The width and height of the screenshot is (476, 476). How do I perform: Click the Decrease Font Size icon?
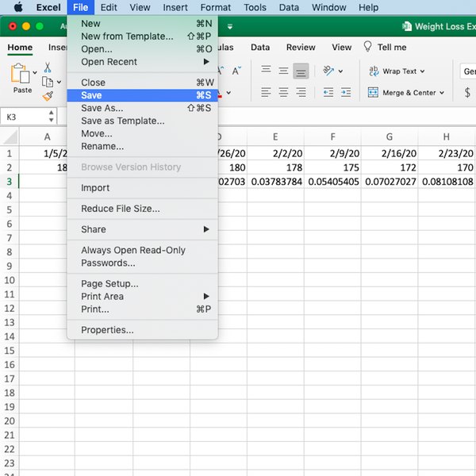click(236, 71)
